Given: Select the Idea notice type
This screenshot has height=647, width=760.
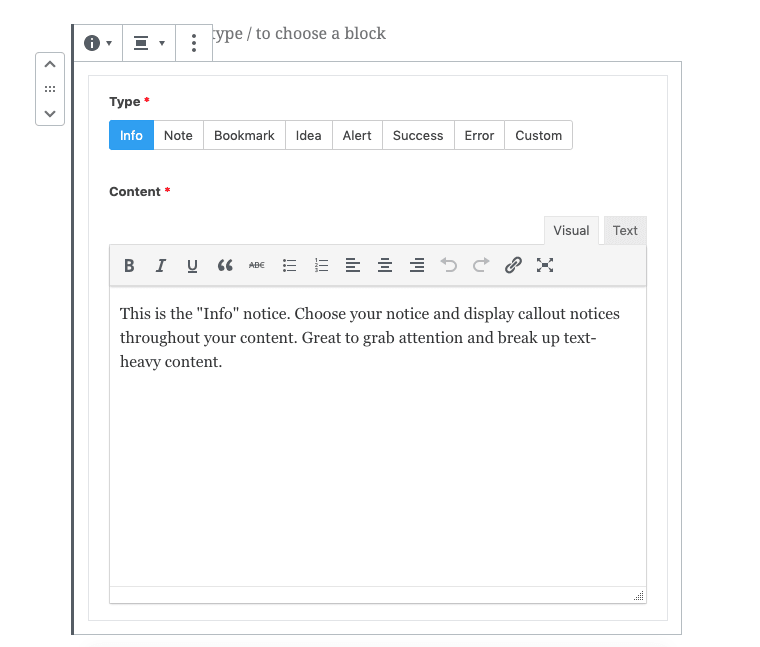Looking at the screenshot, I should (309, 135).
